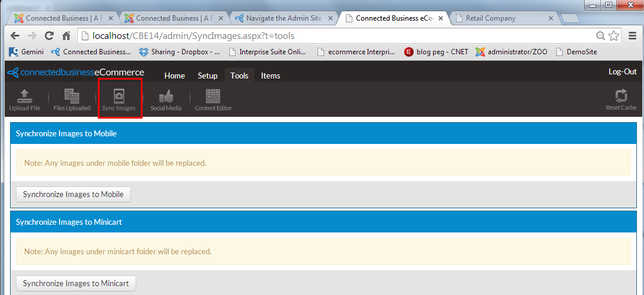This screenshot has height=295, width=644.
Task: Open the Setup menu item
Action: point(208,76)
